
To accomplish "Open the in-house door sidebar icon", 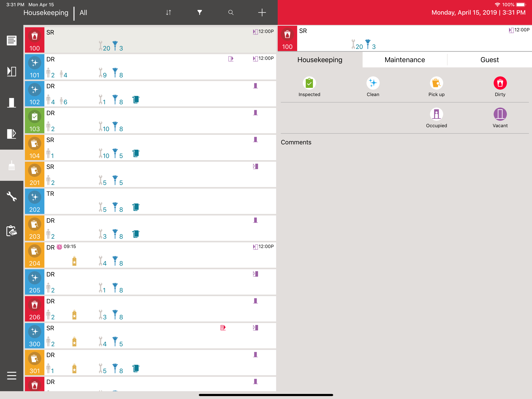I will (11, 103).
